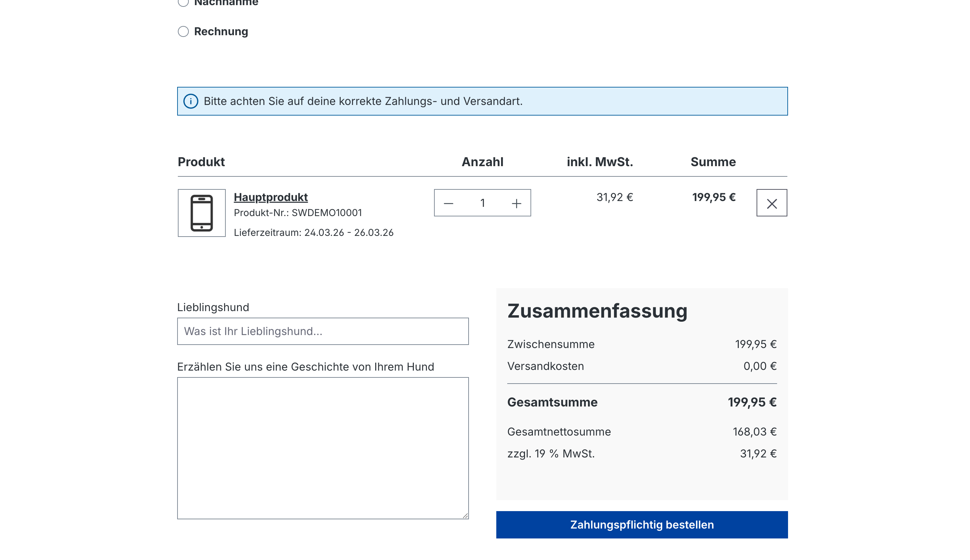
Task: Click the Produkt column header
Action: [x=201, y=161]
